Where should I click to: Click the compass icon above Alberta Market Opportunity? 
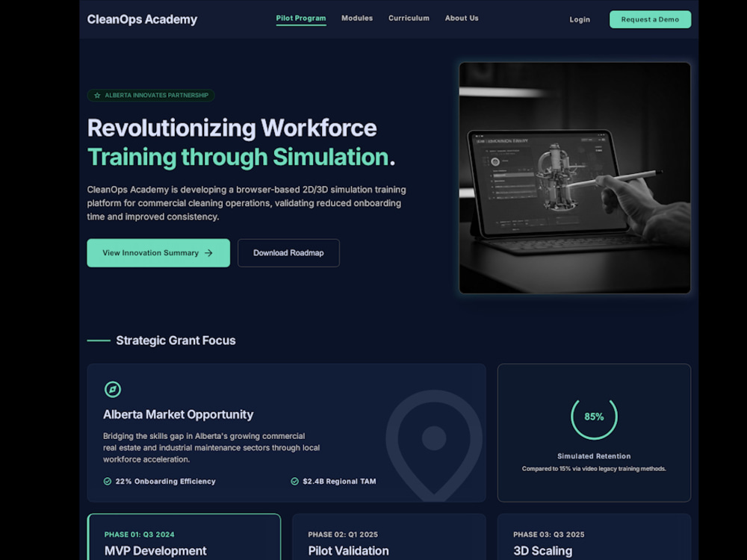pyautogui.click(x=113, y=389)
